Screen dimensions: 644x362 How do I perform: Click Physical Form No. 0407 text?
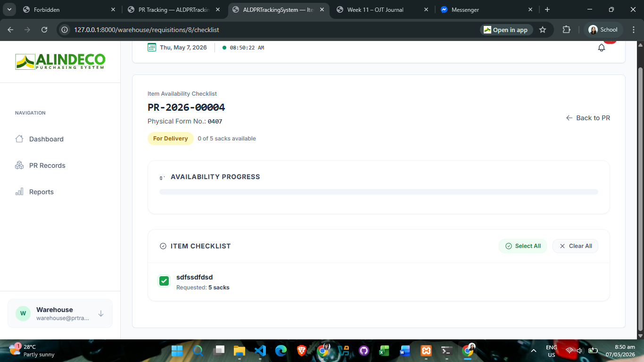point(185,121)
